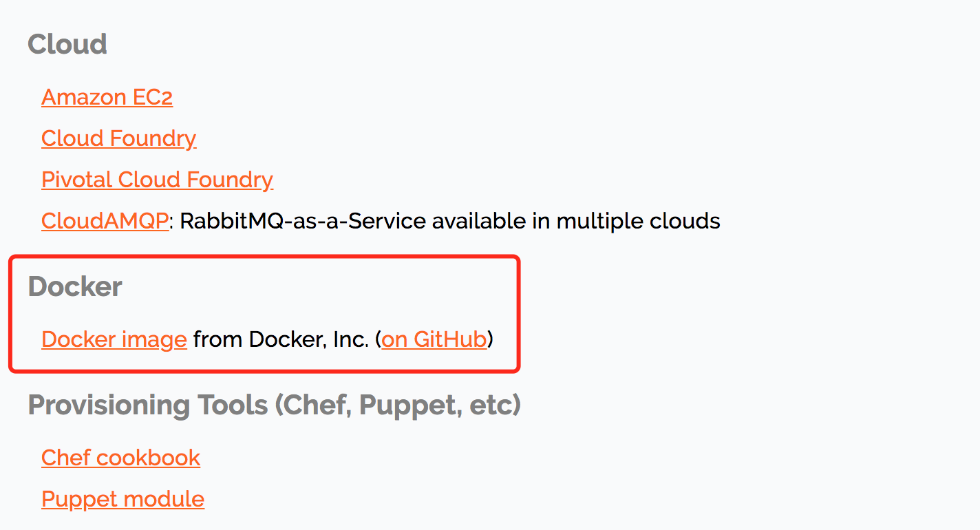The height and width of the screenshot is (530, 980).
Task: Click the Cloud section heading
Action: (x=67, y=44)
